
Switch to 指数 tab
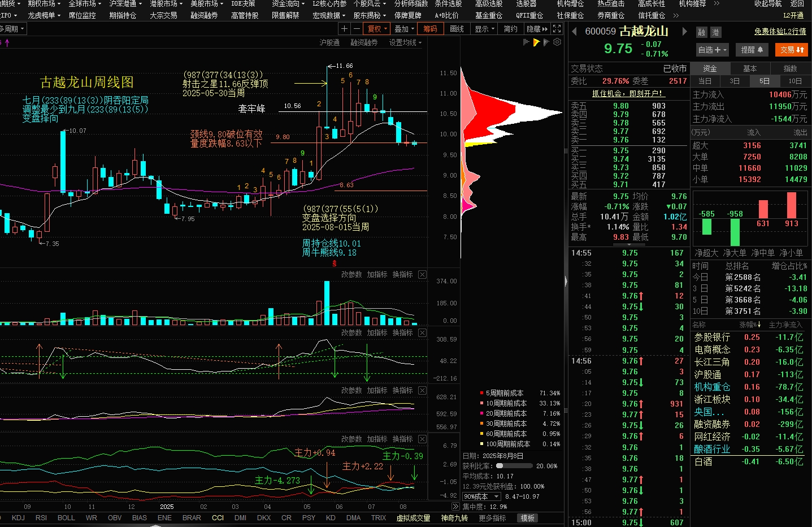click(x=790, y=68)
